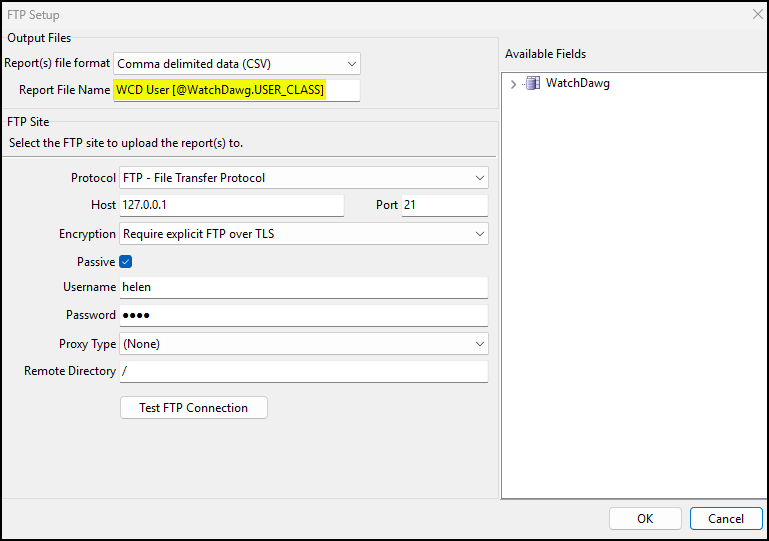
Task: Click the Port input field
Action: tap(444, 206)
